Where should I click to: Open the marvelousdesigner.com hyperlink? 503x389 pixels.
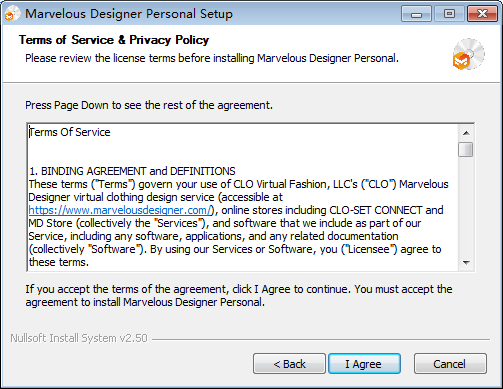coord(120,210)
